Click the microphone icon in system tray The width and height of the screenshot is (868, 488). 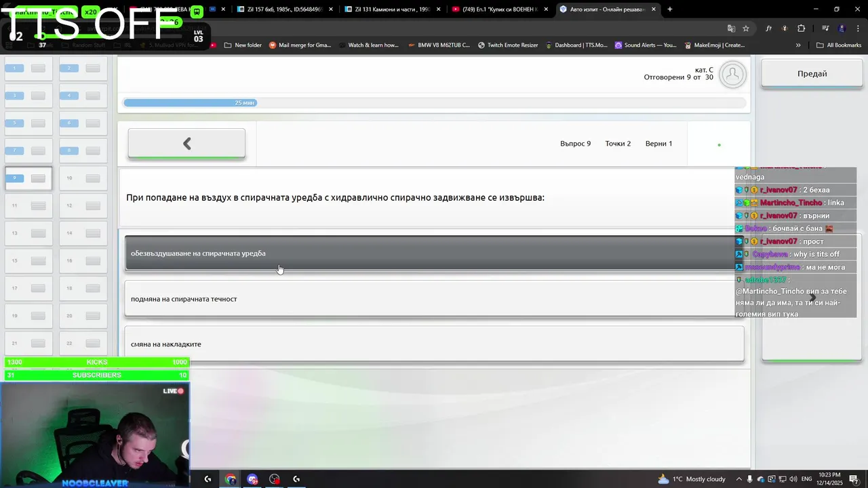coord(750,479)
